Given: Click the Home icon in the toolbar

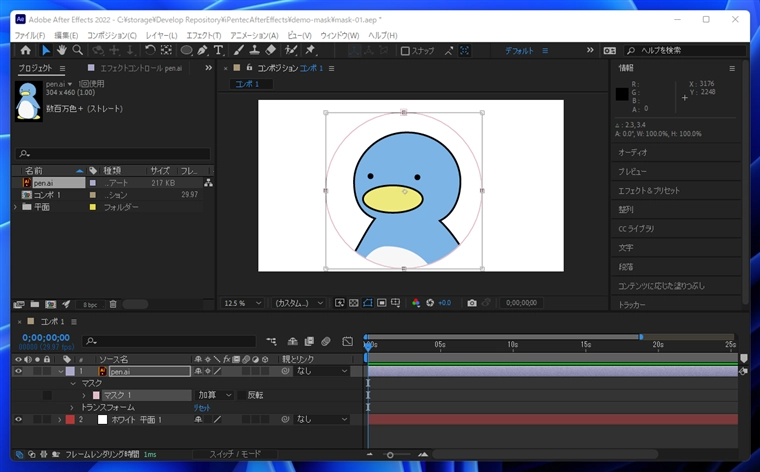Looking at the screenshot, I should click(26, 50).
